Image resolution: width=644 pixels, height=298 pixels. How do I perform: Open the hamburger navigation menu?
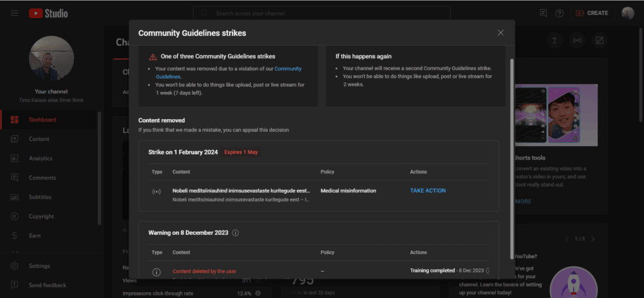coord(14,13)
